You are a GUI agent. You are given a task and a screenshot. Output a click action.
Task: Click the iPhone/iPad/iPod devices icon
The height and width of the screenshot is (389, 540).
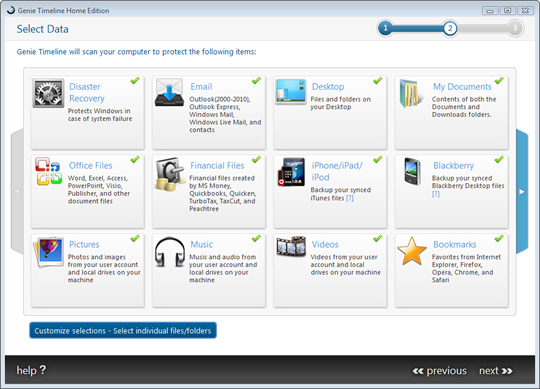point(291,172)
